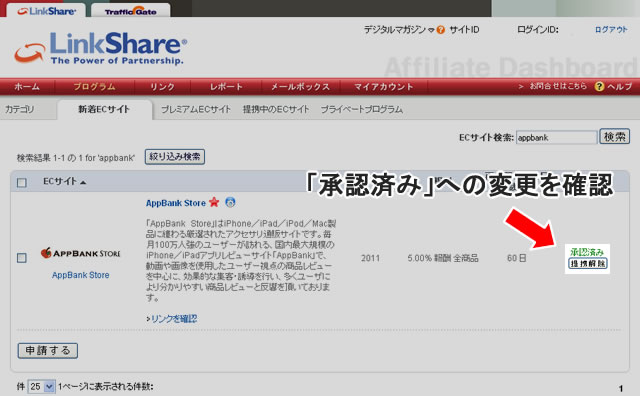Click the orange question icon near デジタルマガジン
640x396 pixels.
click(440, 30)
